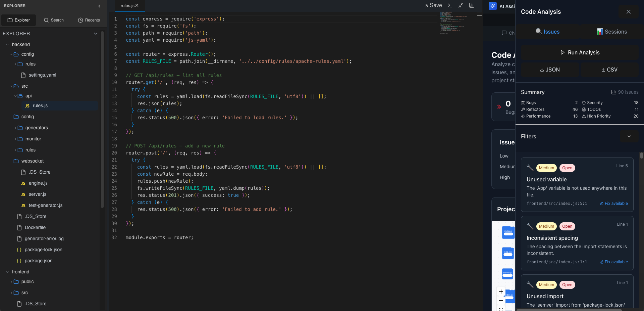Open server.js file
The height and width of the screenshot is (311, 644).
(38, 194)
